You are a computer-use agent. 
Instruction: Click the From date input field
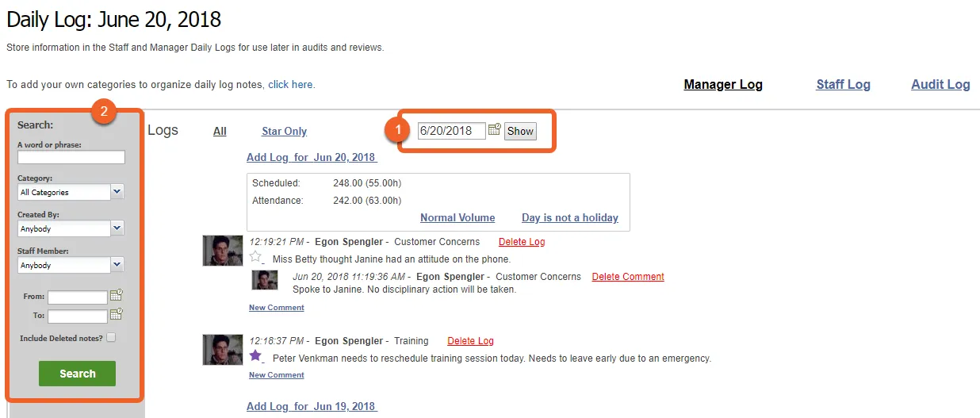point(77,297)
